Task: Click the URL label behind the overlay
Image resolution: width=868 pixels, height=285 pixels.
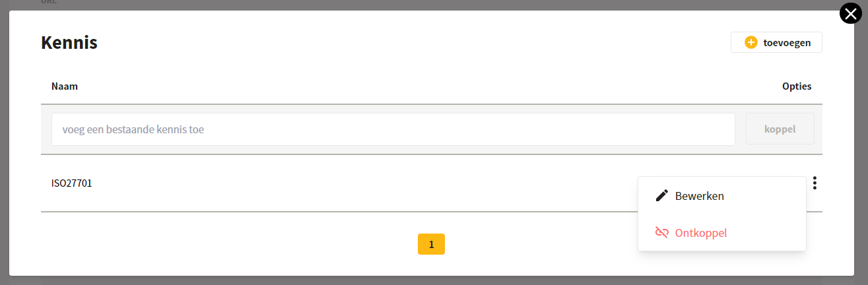Action: coord(49,2)
